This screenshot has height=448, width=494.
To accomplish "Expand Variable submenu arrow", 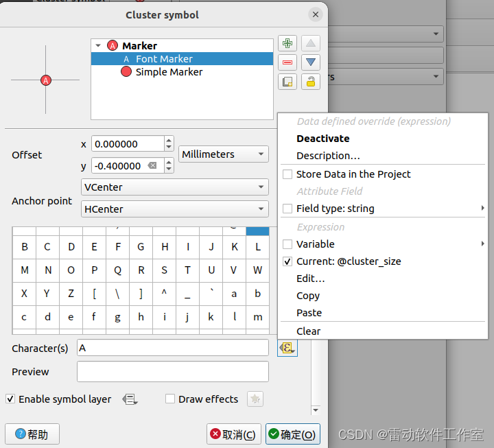I will tap(482, 244).
